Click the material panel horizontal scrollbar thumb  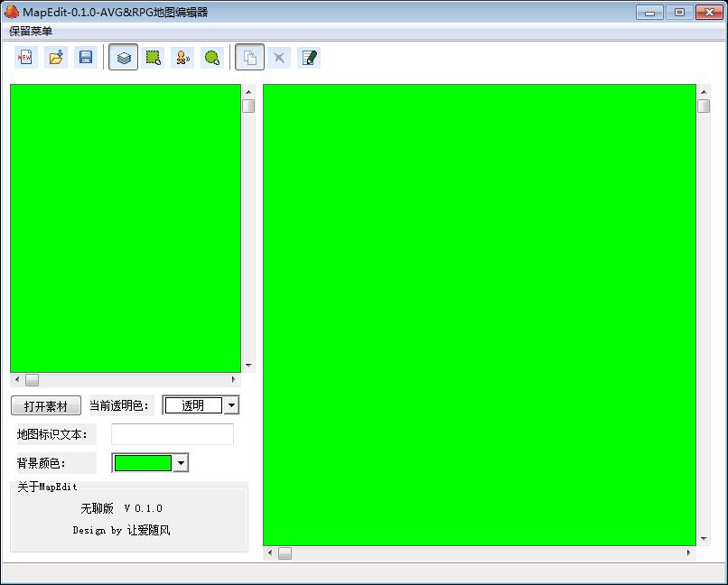click(x=32, y=380)
